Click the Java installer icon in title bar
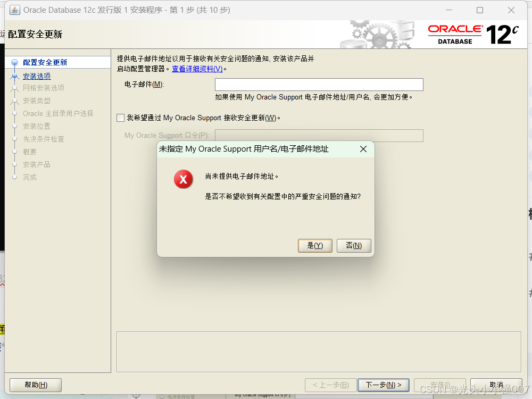Image resolution: width=532 pixels, height=399 pixels. tap(14, 10)
